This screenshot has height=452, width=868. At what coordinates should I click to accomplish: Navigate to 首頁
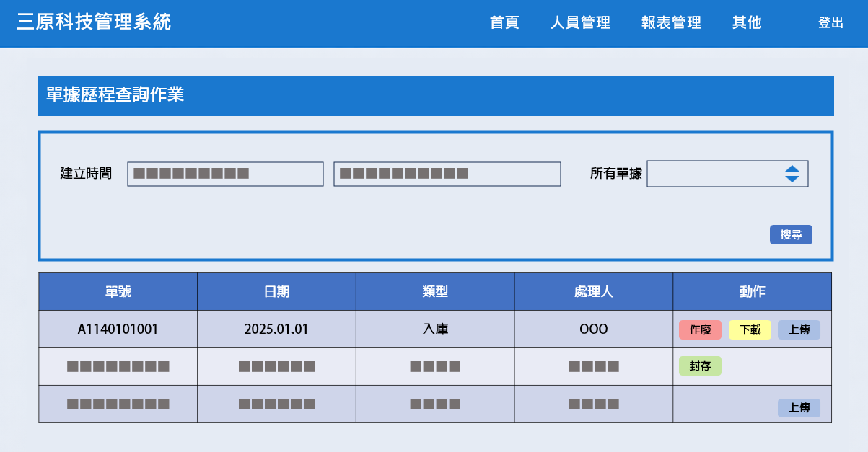point(504,22)
